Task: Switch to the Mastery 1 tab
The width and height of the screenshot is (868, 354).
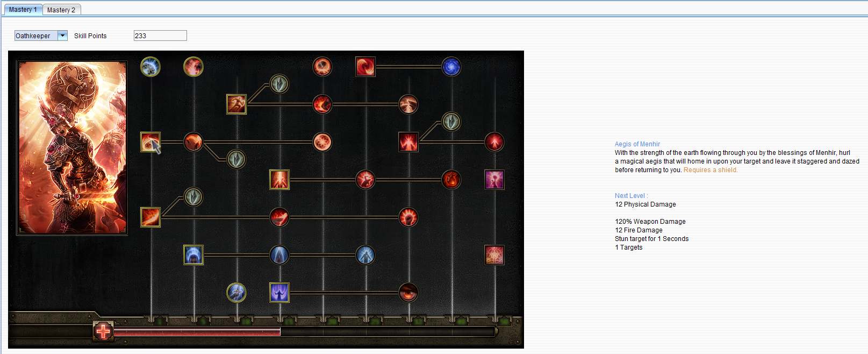Action: [x=23, y=10]
